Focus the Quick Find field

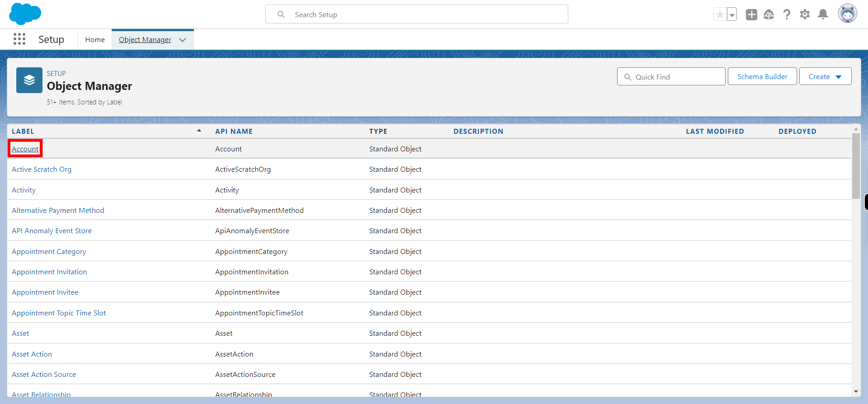pyautogui.click(x=671, y=77)
